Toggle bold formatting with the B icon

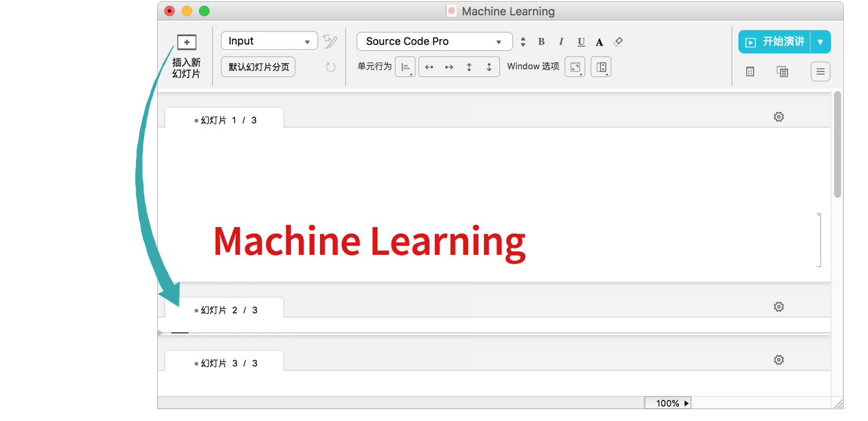pos(541,42)
